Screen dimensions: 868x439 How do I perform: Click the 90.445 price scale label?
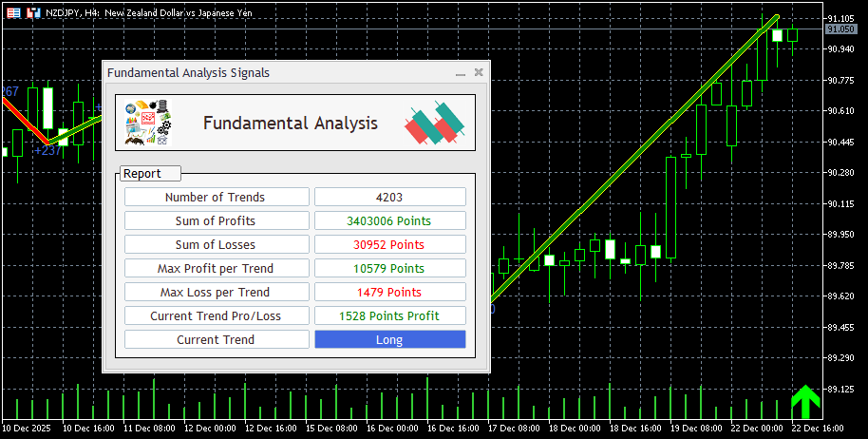(x=840, y=143)
